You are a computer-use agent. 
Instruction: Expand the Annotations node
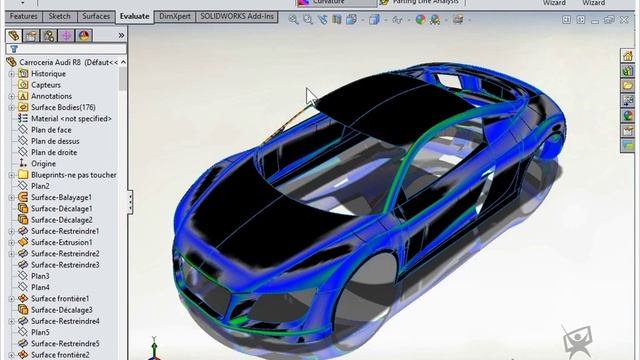tap(11, 96)
